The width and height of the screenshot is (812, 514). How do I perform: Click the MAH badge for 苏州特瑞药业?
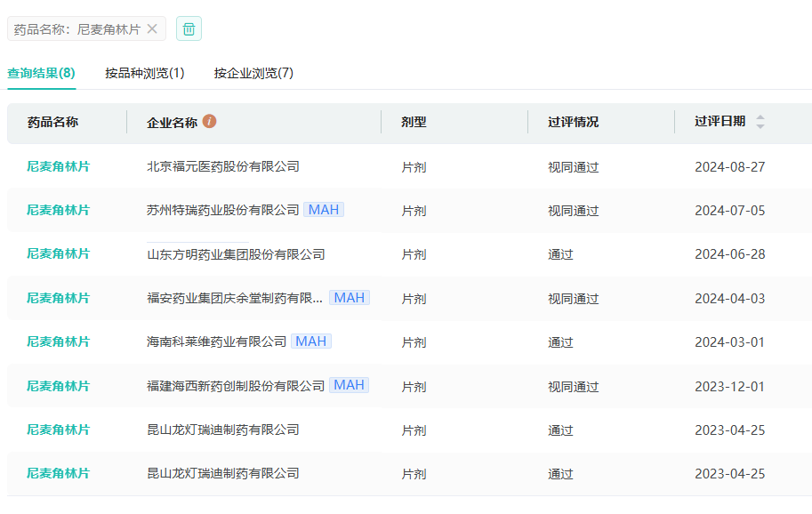tap(323, 210)
